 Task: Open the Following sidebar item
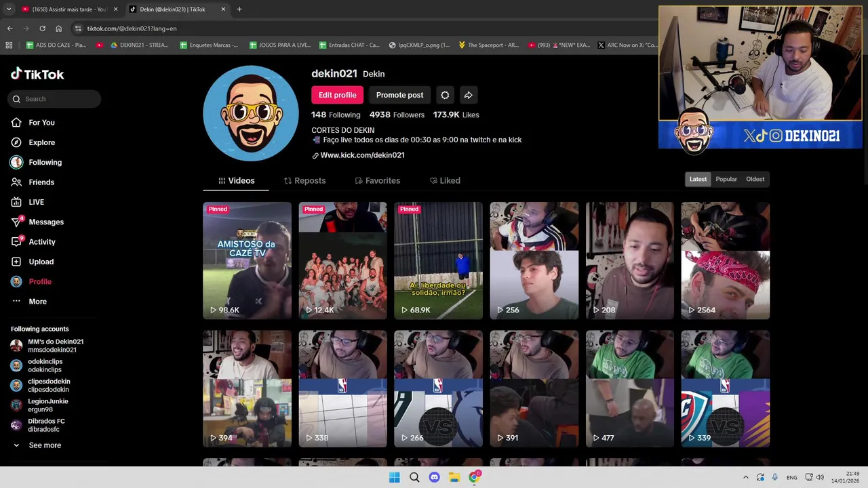pyautogui.click(x=36, y=163)
